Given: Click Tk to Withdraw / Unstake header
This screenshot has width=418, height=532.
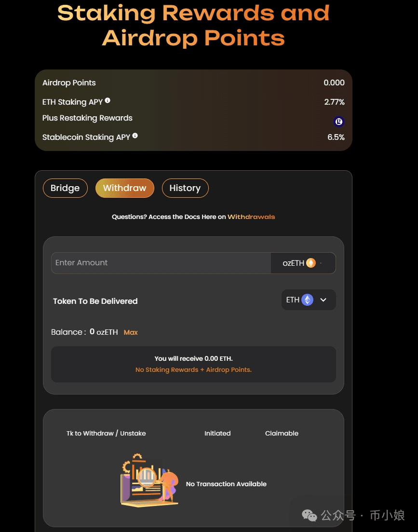Looking at the screenshot, I should 106,433.
